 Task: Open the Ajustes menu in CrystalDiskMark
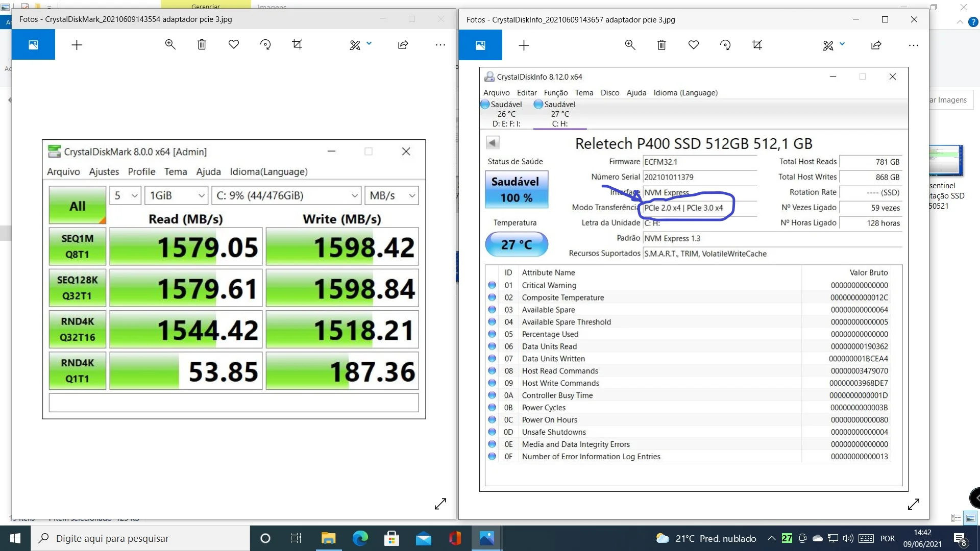[104, 172]
